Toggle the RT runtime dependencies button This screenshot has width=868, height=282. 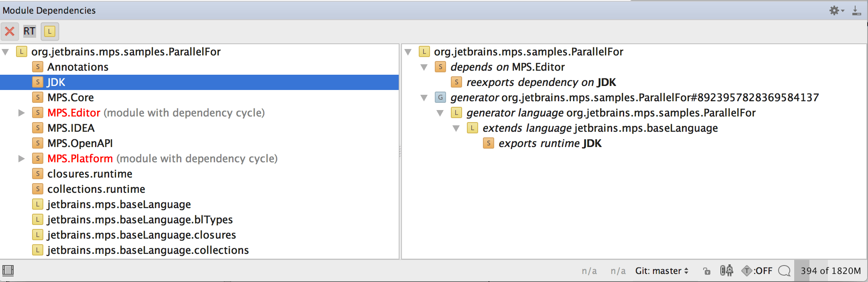pyautogui.click(x=29, y=31)
